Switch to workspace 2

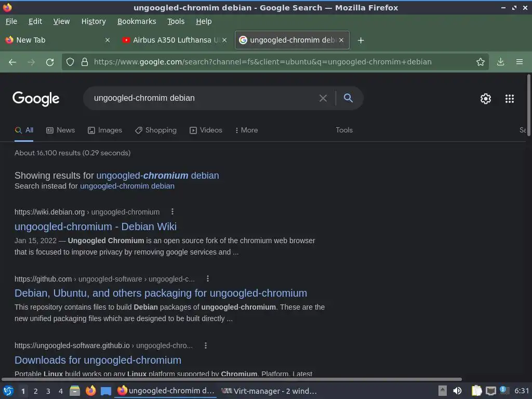[35, 391]
